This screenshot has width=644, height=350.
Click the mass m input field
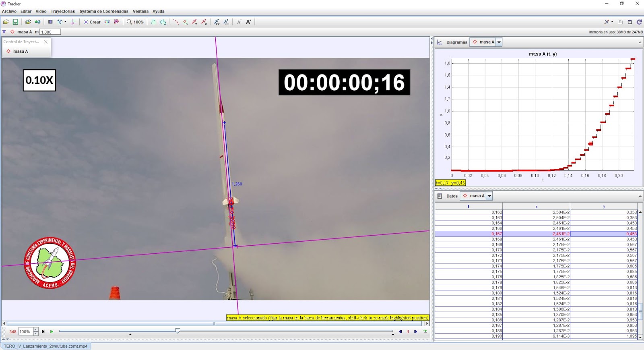(x=50, y=32)
